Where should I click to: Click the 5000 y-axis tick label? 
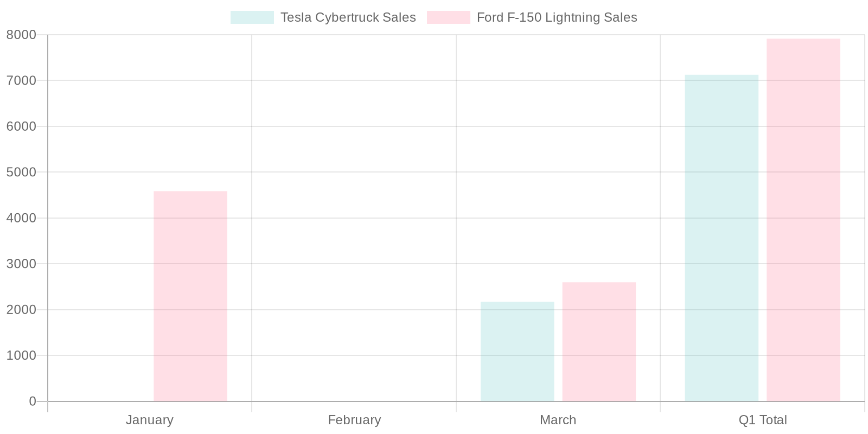(x=21, y=172)
